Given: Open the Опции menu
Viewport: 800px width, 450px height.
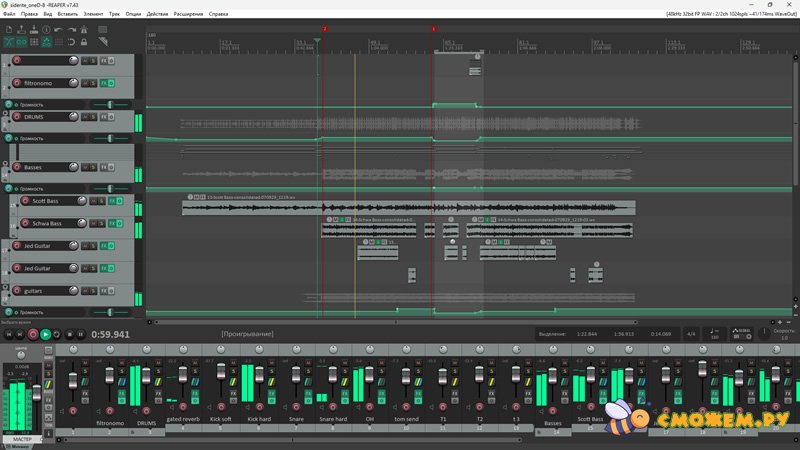Looking at the screenshot, I should 133,15.
